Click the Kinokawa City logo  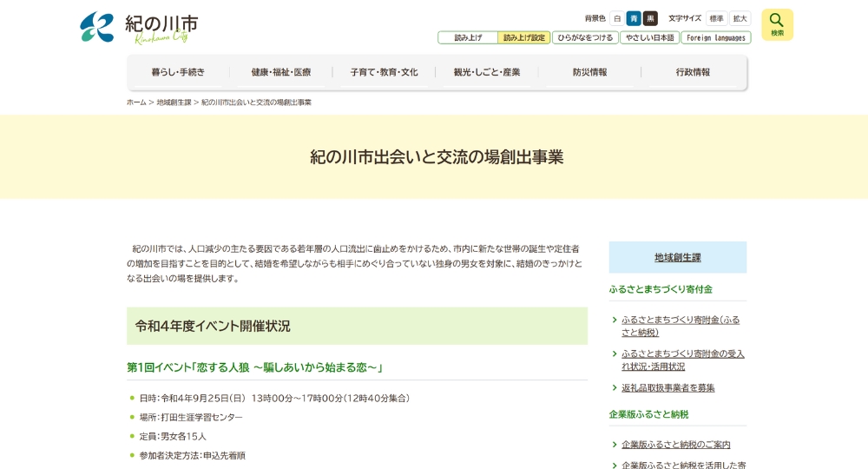click(139, 28)
